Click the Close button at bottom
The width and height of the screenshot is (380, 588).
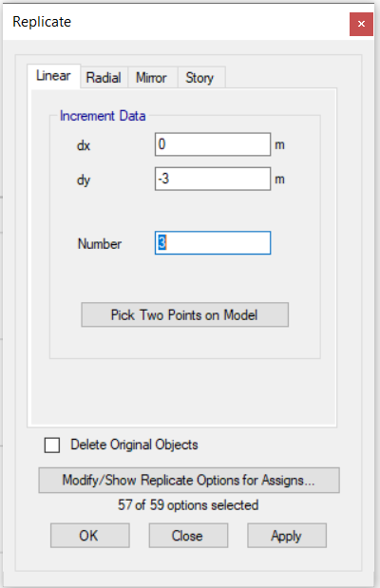pos(188,536)
